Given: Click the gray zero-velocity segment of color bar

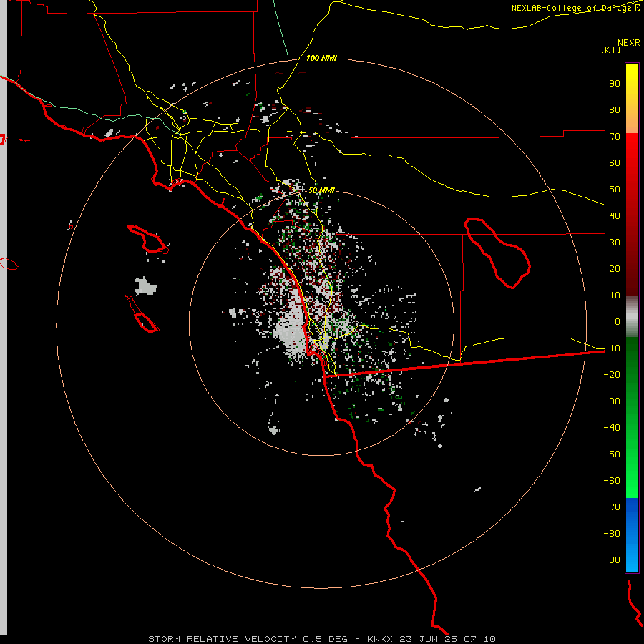Looking at the screenshot, I should coord(632,317).
